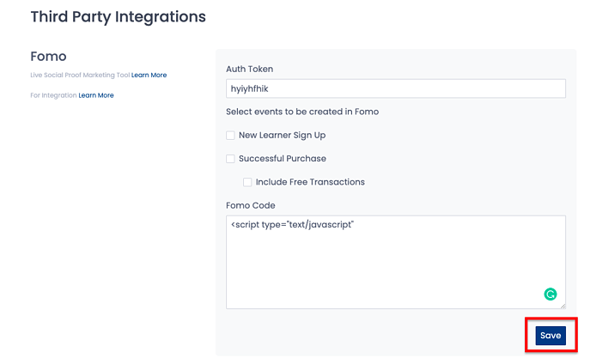The height and width of the screenshot is (364, 590).
Task: Enable the New Learner Sign Up checkbox
Action: click(230, 135)
